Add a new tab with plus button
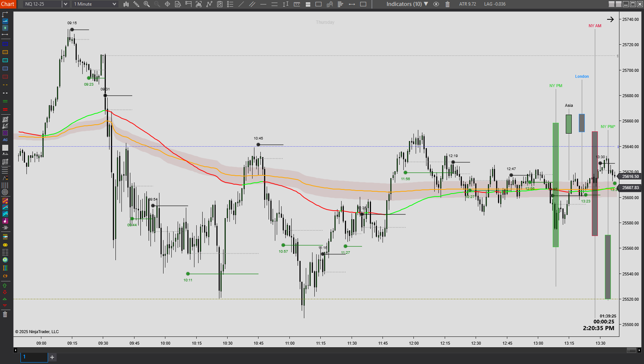 [52, 357]
